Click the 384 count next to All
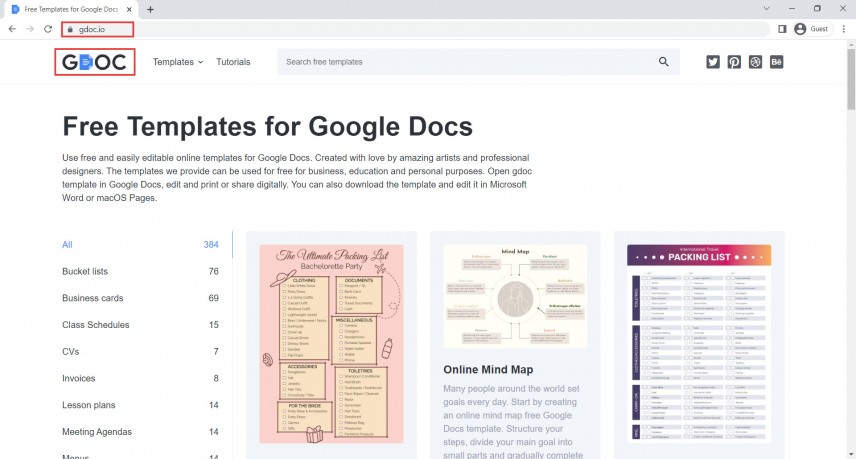The width and height of the screenshot is (856, 459). 211,245
